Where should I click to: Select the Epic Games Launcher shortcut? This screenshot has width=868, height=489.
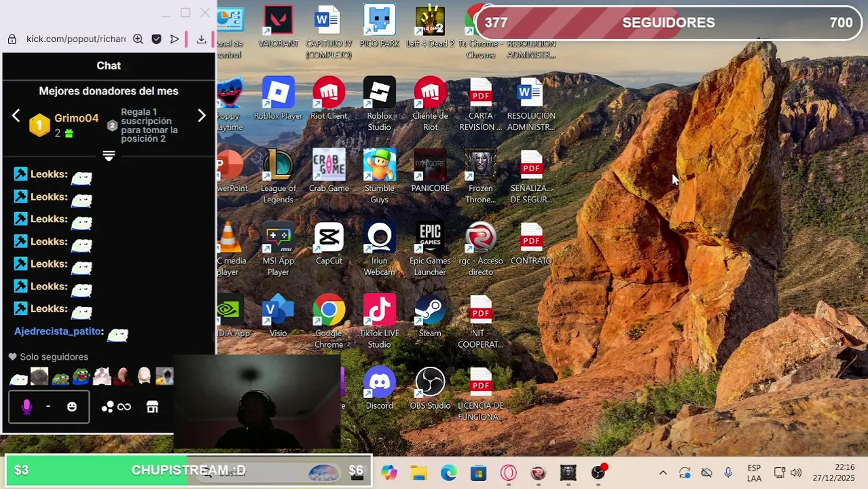[x=430, y=249]
